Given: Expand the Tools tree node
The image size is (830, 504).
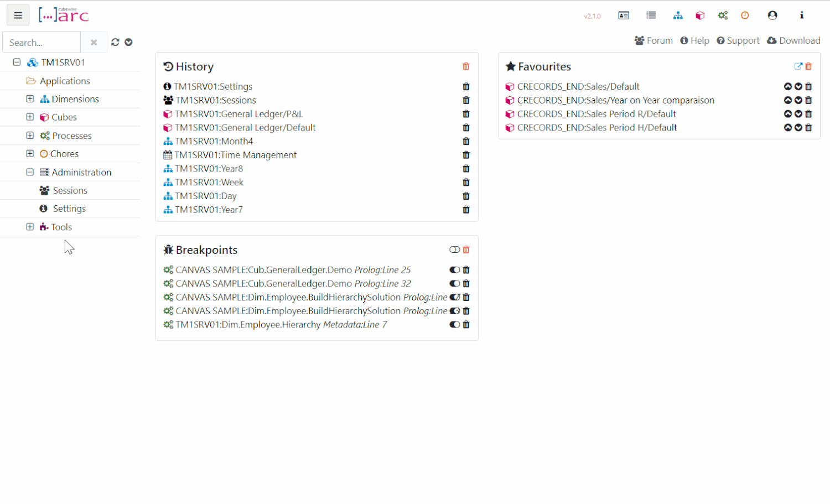Looking at the screenshot, I should [x=30, y=227].
